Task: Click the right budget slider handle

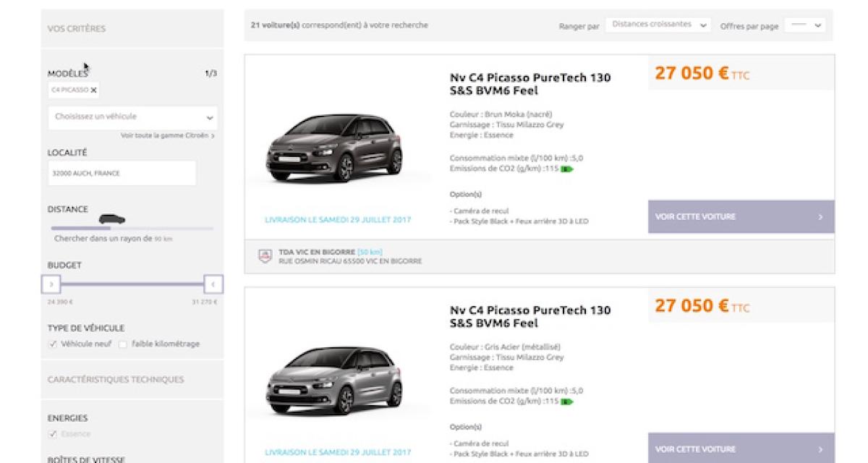Action: 213,284
